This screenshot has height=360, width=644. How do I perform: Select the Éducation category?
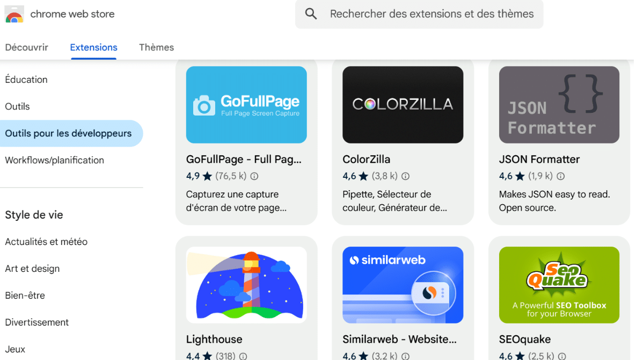[26, 80]
